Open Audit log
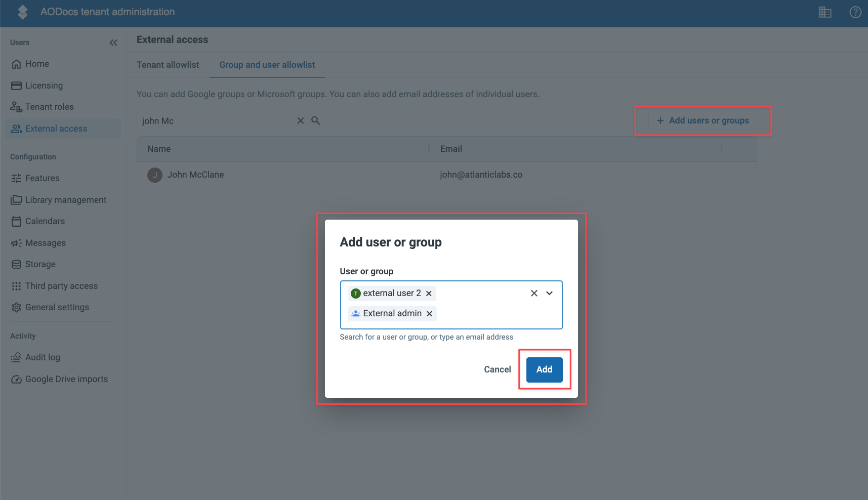This screenshot has width=868, height=500. pos(63,357)
